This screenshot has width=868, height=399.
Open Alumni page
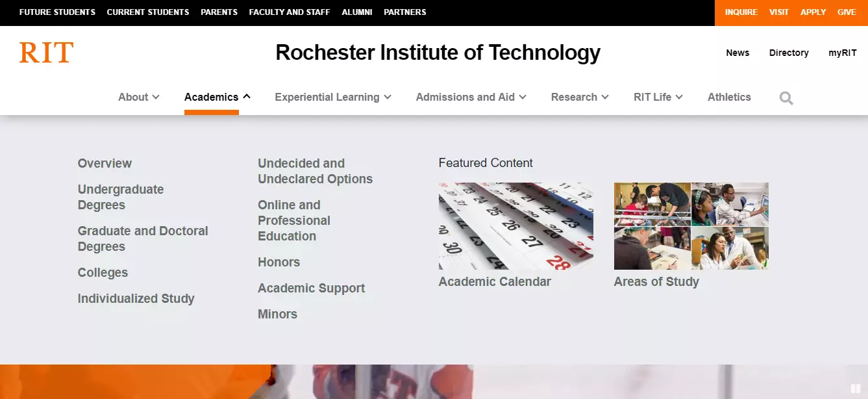[357, 12]
